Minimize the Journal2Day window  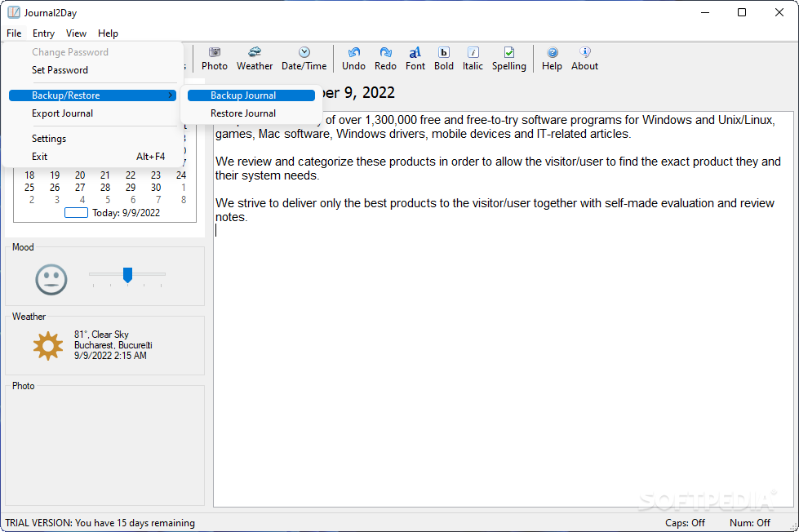click(705, 12)
